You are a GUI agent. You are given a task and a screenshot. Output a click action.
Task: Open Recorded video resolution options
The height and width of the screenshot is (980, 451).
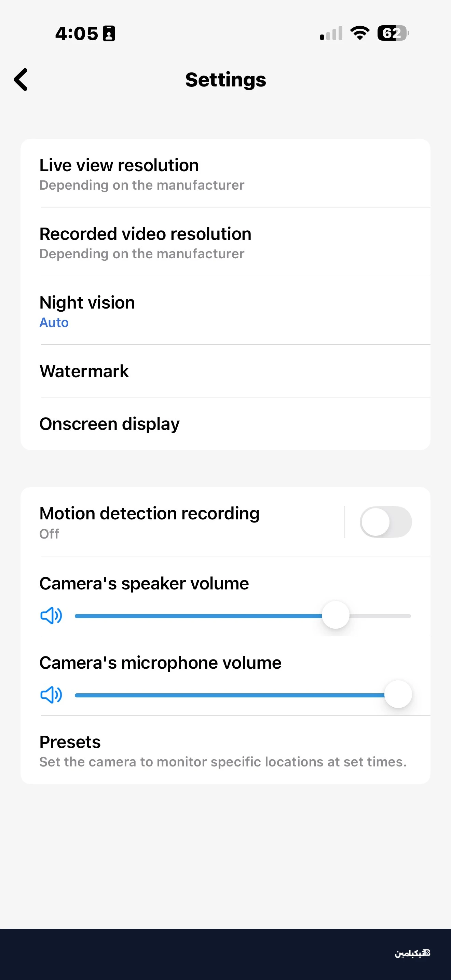pyautogui.click(x=225, y=242)
